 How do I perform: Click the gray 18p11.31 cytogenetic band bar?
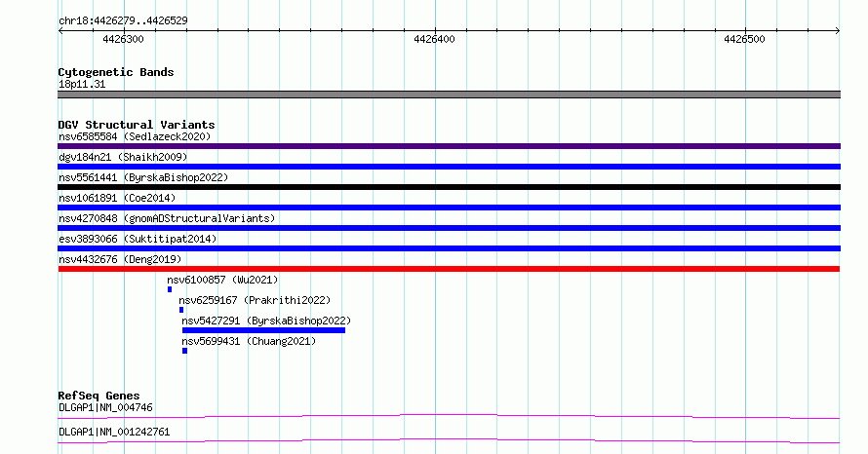point(449,95)
